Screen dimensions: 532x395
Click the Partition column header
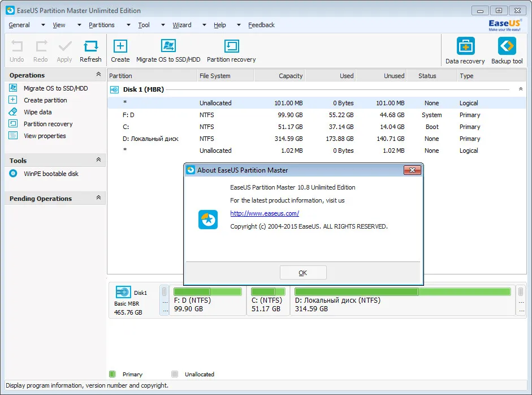(152, 76)
